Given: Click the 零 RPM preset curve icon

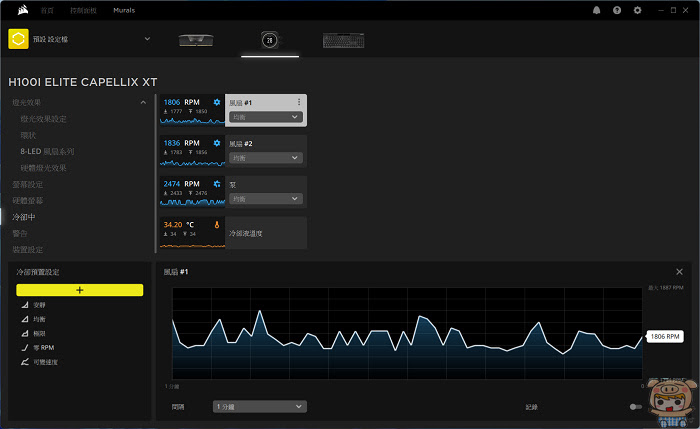Looking at the screenshot, I should [x=25, y=348].
